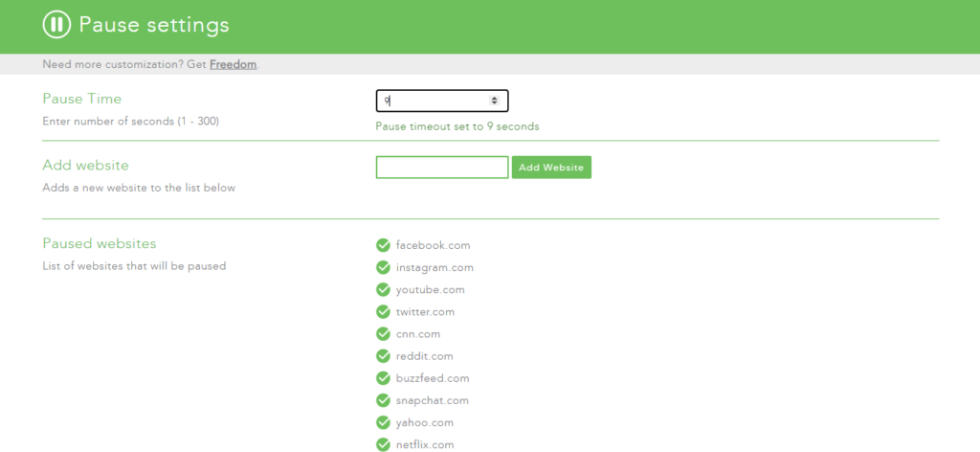Toggle the buzzfeed.com check mark

click(x=383, y=378)
